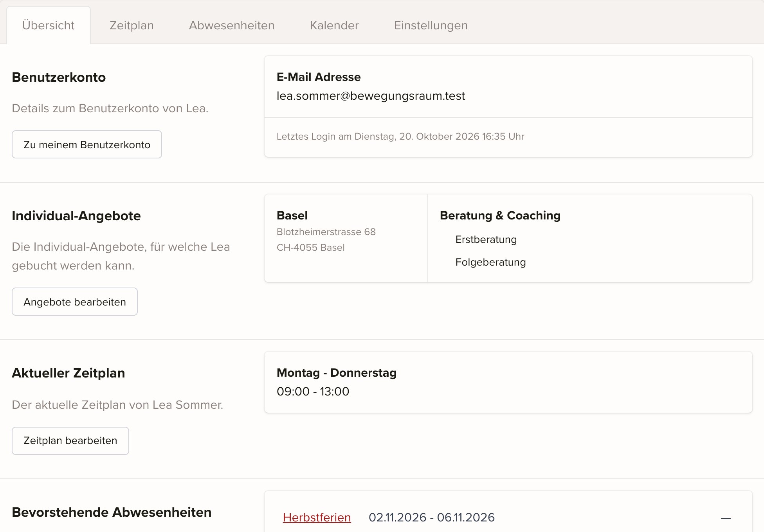
Task: Click the Folgeberatung offering
Action: pos(490,262)
